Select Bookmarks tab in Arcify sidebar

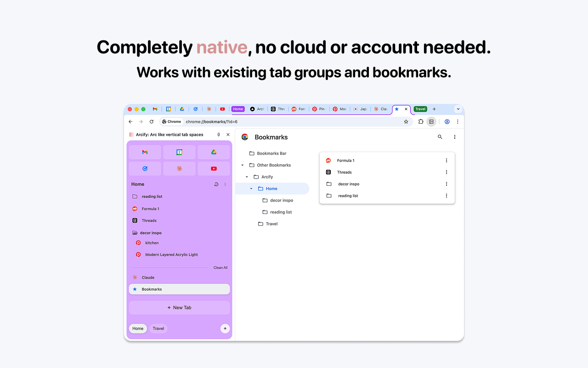pos(179,289)
